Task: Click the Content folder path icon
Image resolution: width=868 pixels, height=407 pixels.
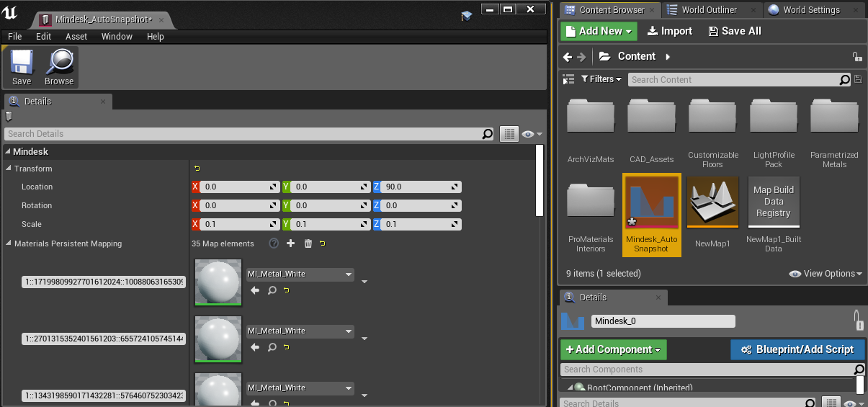Action: point(604,56)
